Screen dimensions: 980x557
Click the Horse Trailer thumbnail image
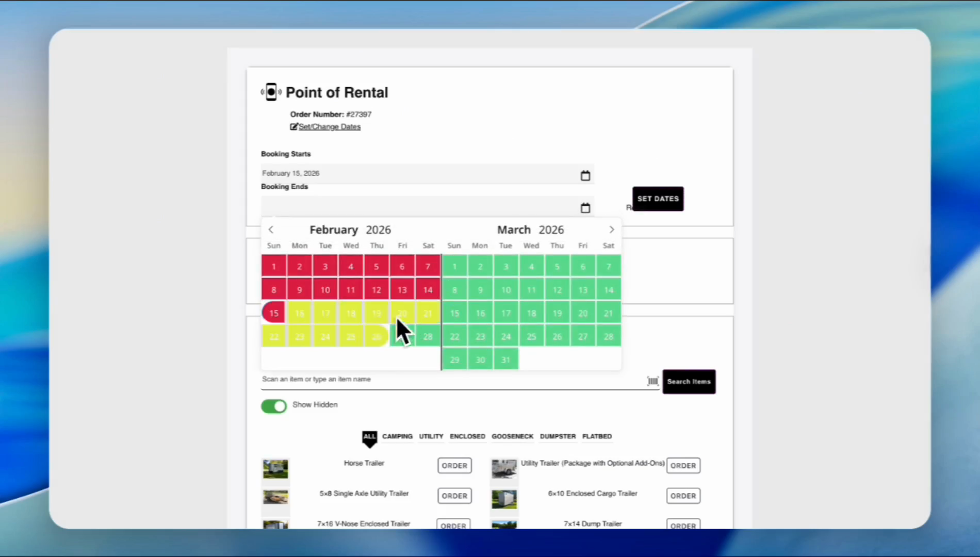(275, 469)
